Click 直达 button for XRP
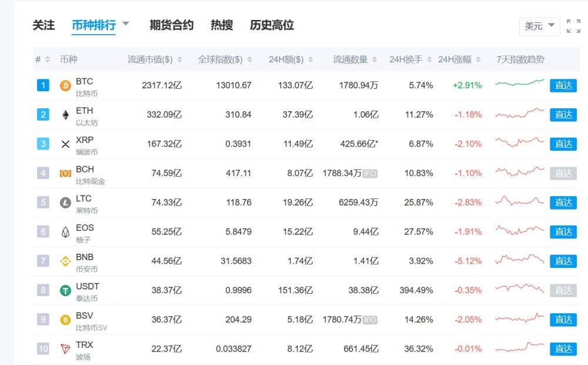 pos(563,144)
